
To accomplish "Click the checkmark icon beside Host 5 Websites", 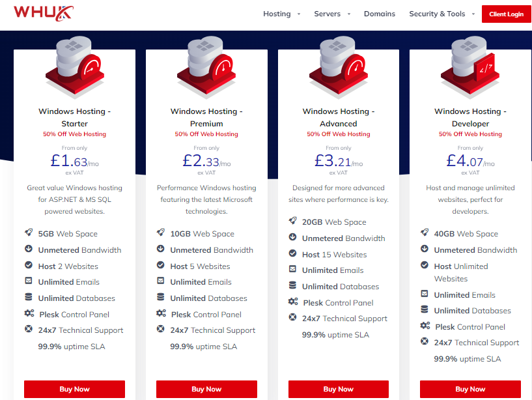I will pyautogui.click(x=160, y=265).
